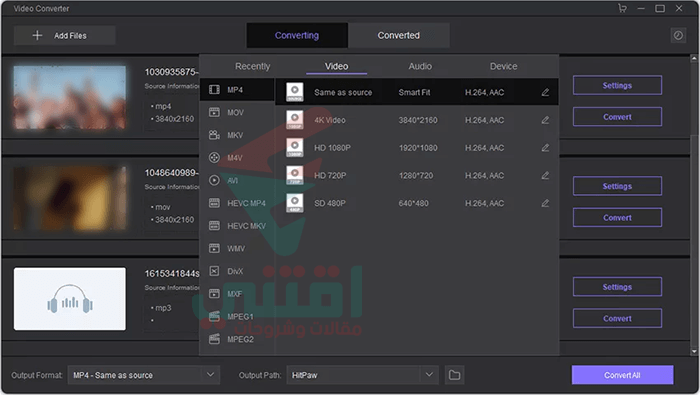Image resolution: width=700 pixels, height=395 pixels.
Task: Expand the Output Path dropdown arrow
Action: tap(429, 374)
